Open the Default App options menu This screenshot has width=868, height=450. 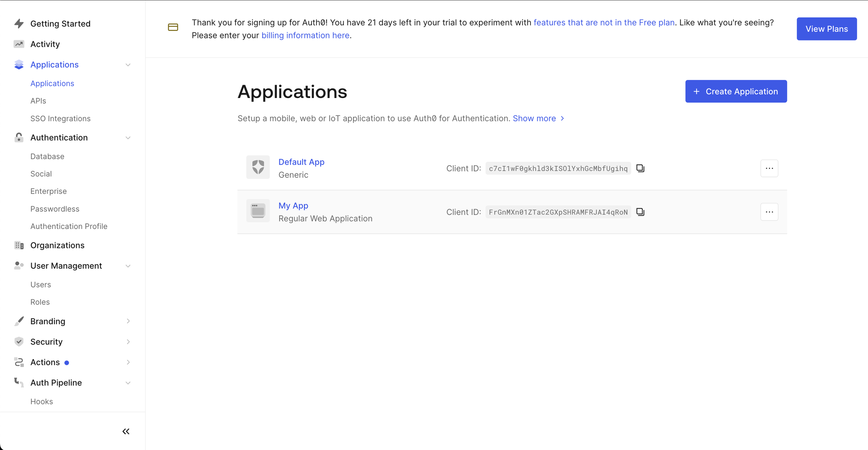pyautogui.click(x=769, y=168)
